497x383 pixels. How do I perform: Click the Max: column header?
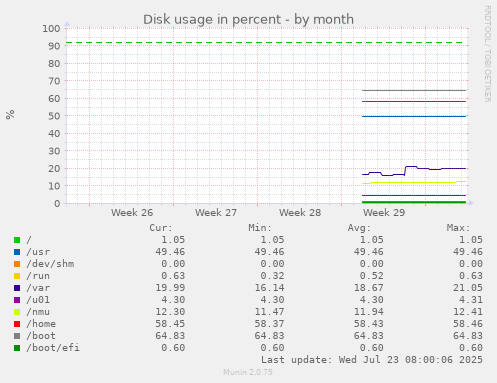458,228
